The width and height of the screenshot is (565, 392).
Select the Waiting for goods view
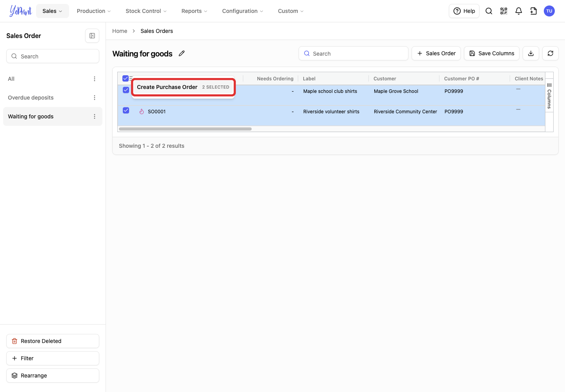coord(53,116)
